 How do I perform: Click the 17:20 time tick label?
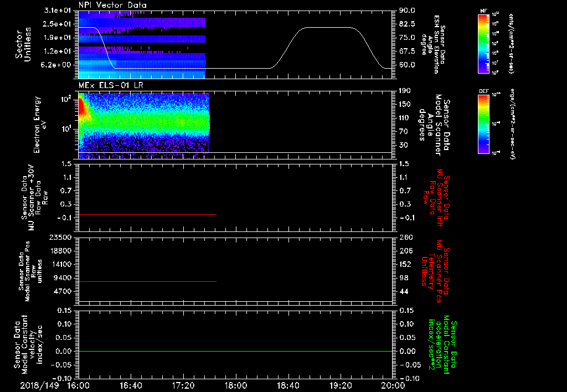[183, 385]
